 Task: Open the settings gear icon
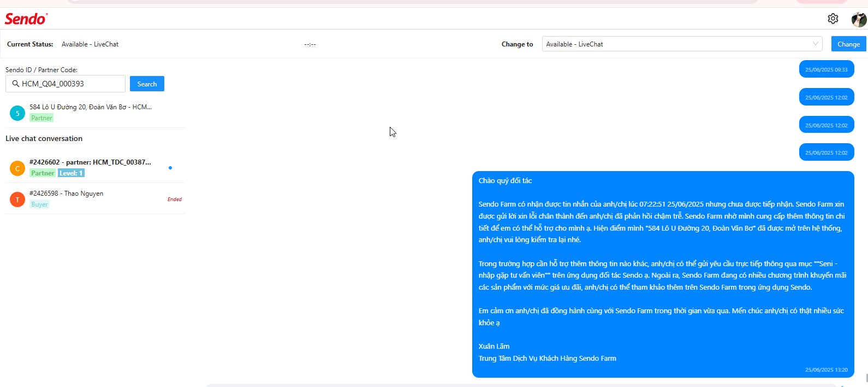(x=833, y=19)
